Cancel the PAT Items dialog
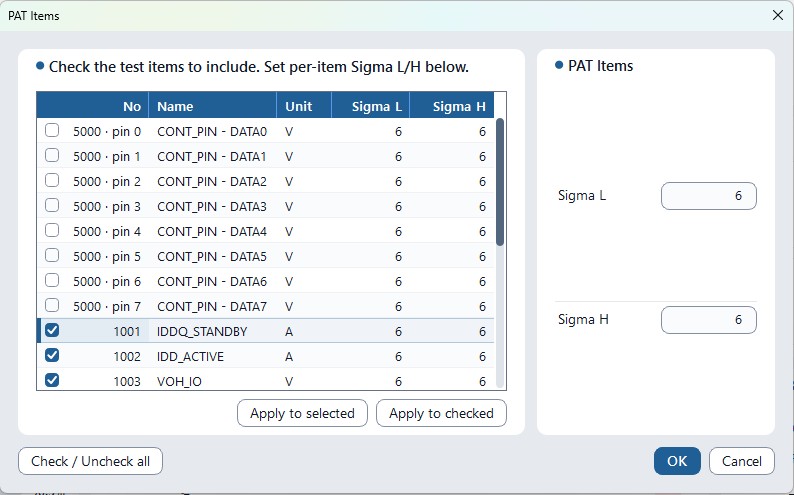The height and width of the screenshot is (495, 794). pos(742,461)
